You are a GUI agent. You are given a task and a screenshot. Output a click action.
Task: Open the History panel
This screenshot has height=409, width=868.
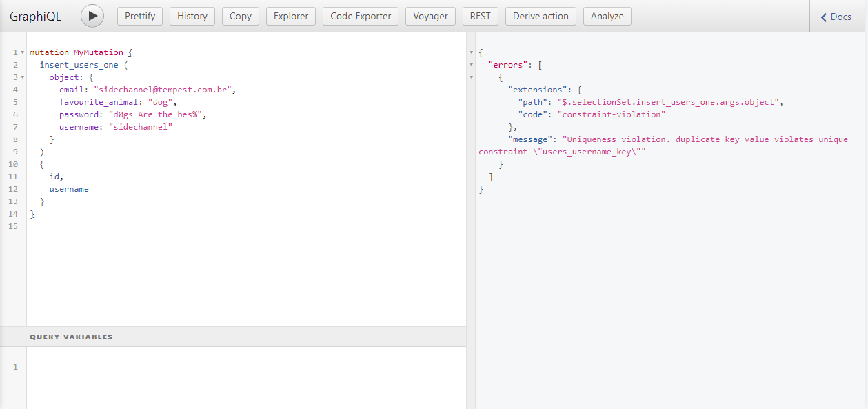pyautogui.click(x=192, y=16)
